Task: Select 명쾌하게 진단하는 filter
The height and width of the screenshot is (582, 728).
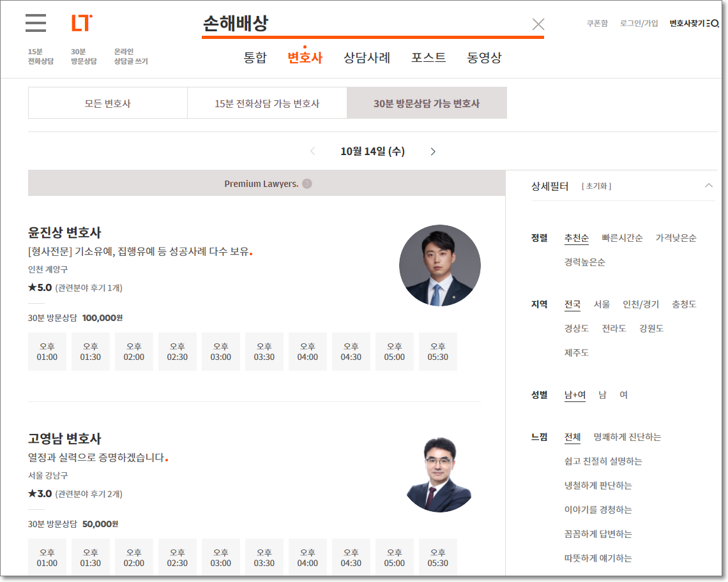Action: (x=627, y=437)
